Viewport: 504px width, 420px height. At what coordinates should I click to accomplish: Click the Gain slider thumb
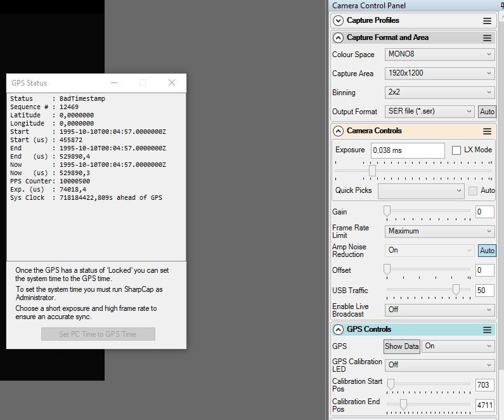point(387,211)
